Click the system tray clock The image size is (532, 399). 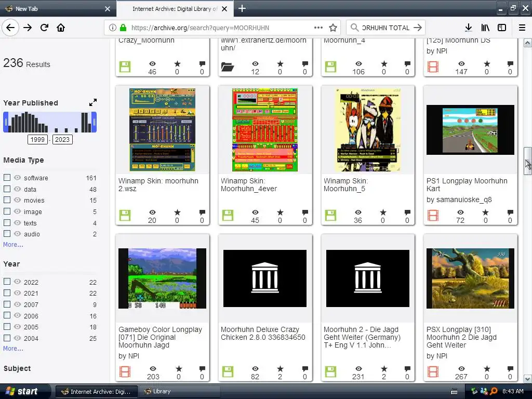point(513,391)
